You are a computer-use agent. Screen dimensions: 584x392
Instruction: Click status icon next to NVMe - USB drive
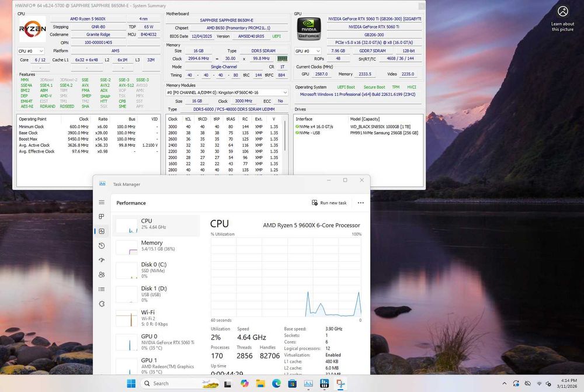pyautogui.click(x=297, y=133)
